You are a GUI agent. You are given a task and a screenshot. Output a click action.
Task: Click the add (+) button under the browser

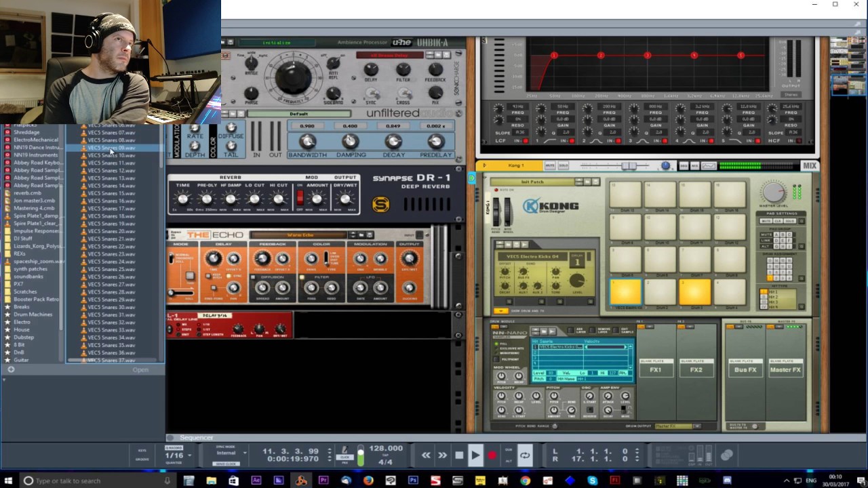[11, 370]
